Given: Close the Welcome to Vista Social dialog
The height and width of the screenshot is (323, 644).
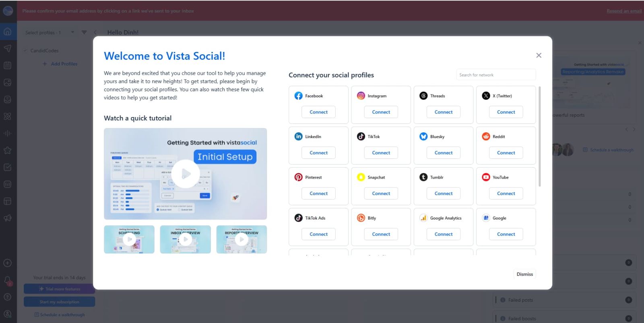Looking at the screenshot, I should point(539,56).
